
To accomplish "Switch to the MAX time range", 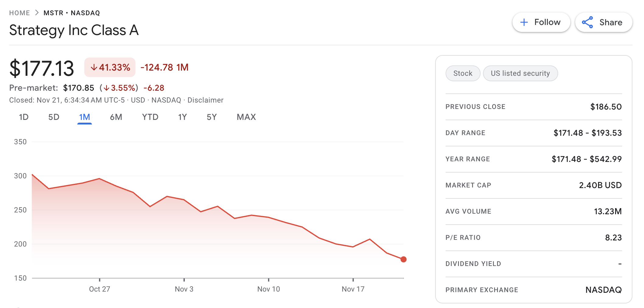I will click(x=246, y=117).
